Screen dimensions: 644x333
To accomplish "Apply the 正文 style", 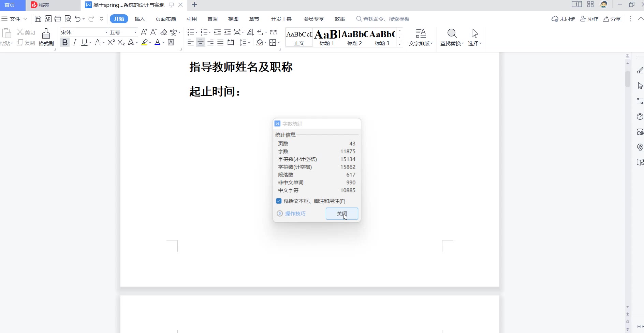I will coord(299,37).
